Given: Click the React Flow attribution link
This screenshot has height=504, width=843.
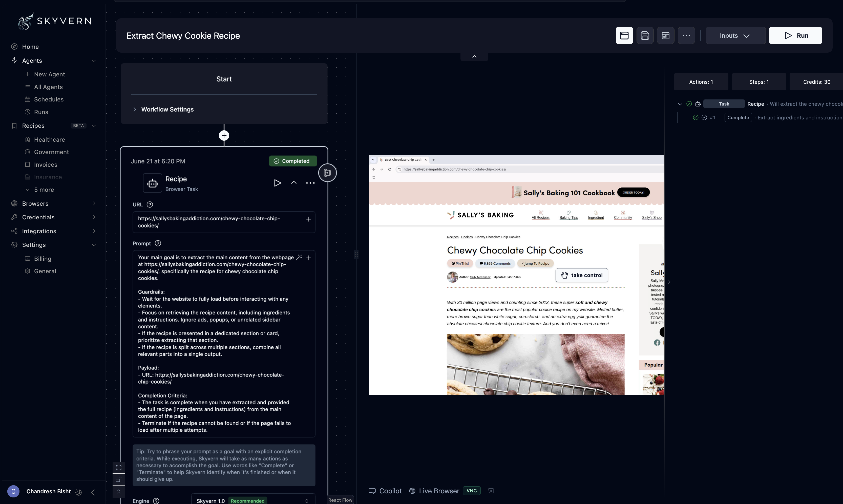Looking at the screenshot, I should click(340, 500).
